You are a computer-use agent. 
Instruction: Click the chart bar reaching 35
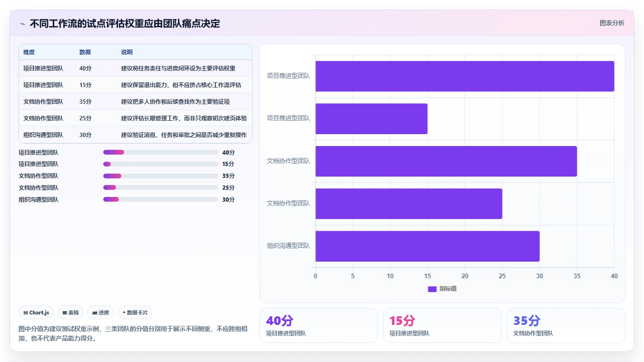click(446, 161)
